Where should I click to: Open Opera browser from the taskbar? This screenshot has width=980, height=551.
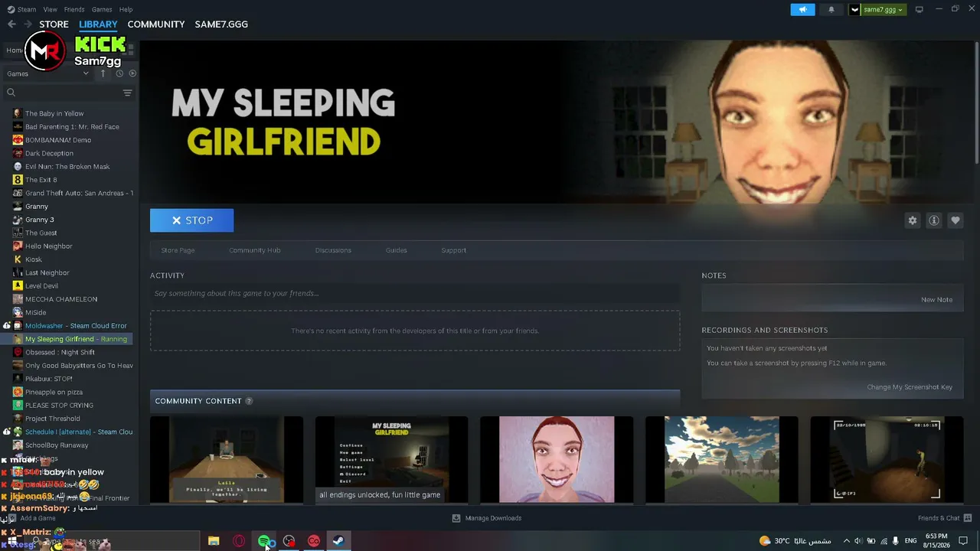point(239,541)
